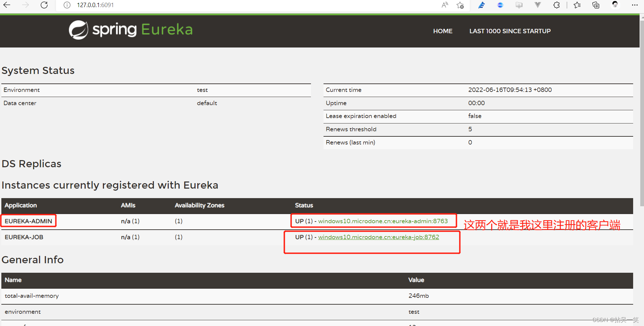Reload the page with the refresh icon
Viewport: 644px width, 326px height.
click(x=44, y=5)
